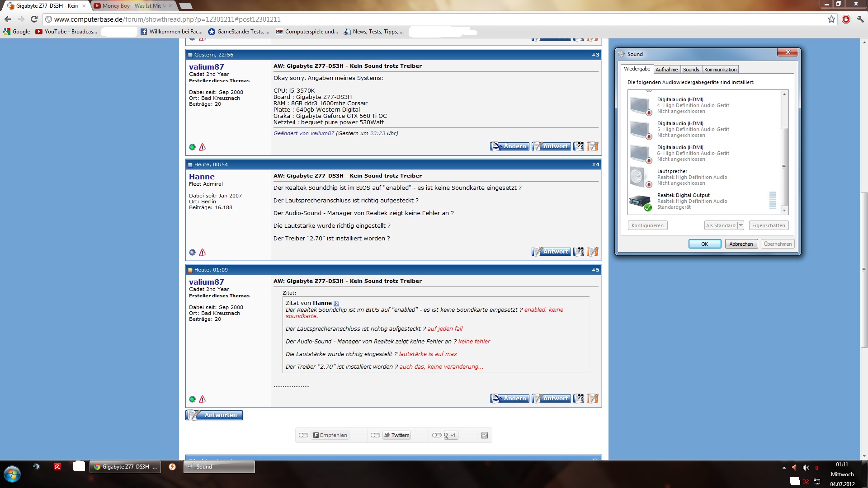Click the red report-post triangle on Hanne's post
Viewport: 868px width, 488px height.
(x=203, y=253)
